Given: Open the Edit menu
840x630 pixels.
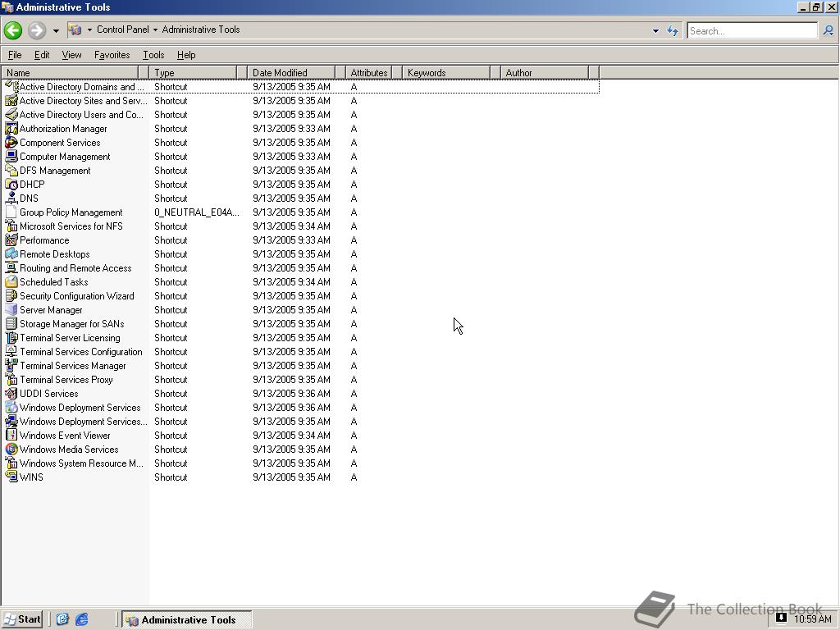Looking at the screenshot, I should pyautogui.click(x=42, y=55).
